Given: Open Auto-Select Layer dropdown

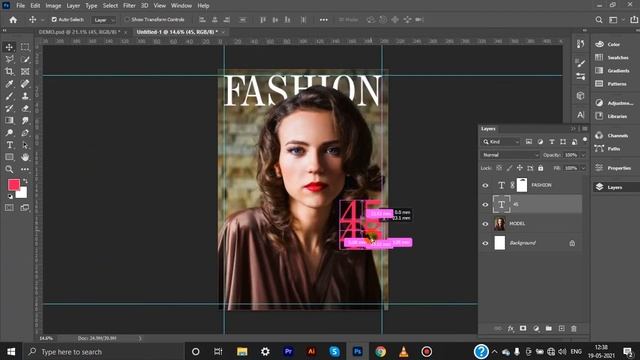Looking at the screenshot, I should pyautogui.click(x=104, y=20).
